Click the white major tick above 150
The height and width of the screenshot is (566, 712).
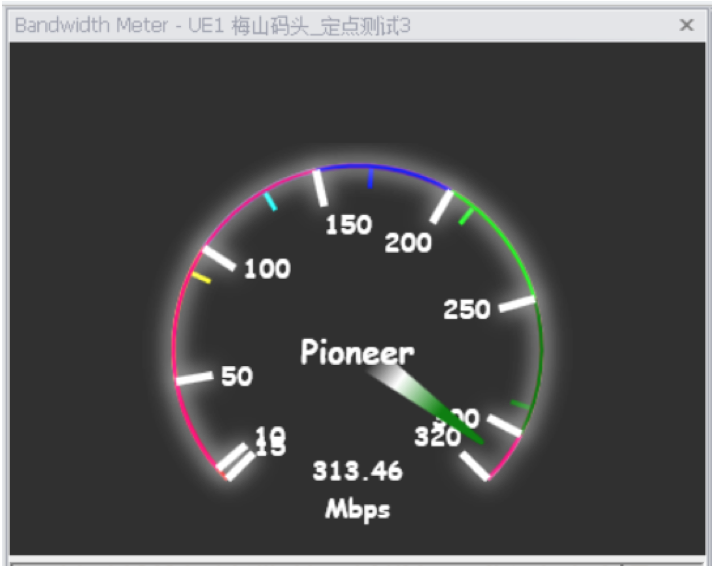pyautogui.click(x=320, y=187)
